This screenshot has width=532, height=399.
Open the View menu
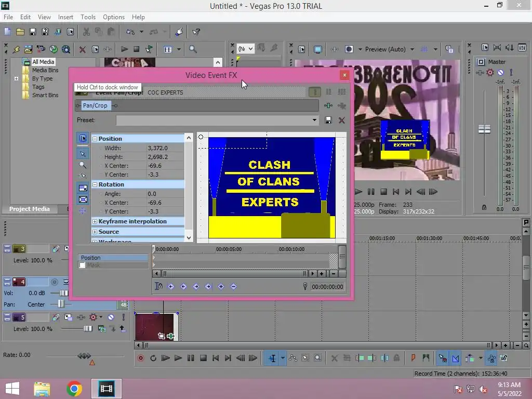(45, 17)
